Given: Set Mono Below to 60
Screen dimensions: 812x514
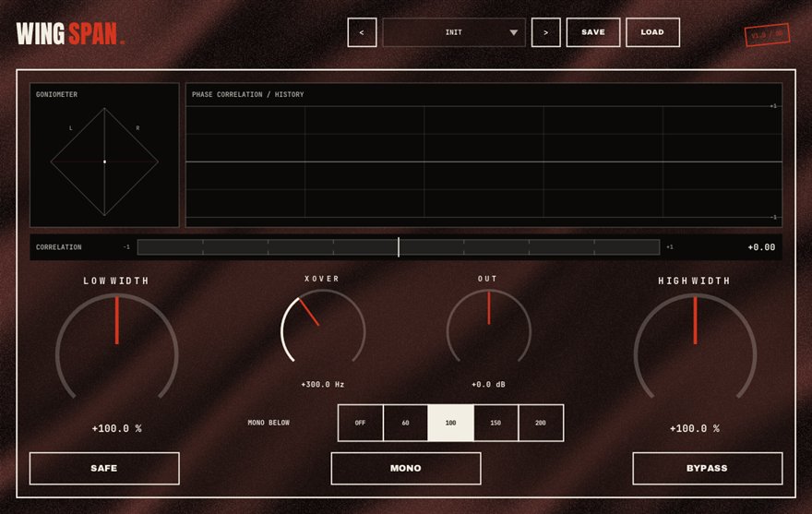Looking at the screenshot, I should pyautogui.click(x=405, y=423).
